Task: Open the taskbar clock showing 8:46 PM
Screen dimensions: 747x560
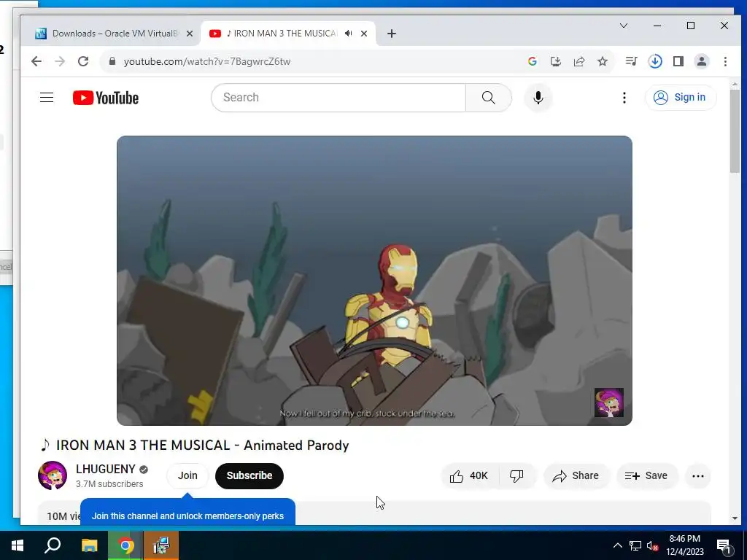Action: pyautogui.click(x=684, y=545)
